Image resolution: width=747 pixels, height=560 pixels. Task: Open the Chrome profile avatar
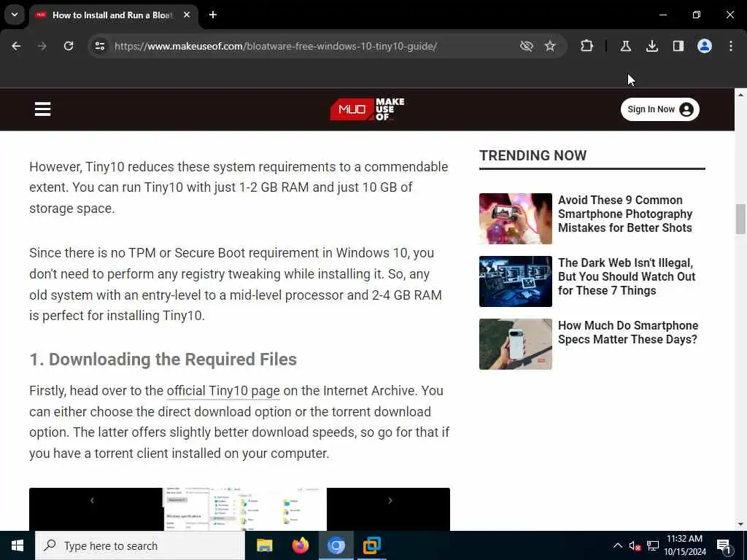[x=705, y=46]
